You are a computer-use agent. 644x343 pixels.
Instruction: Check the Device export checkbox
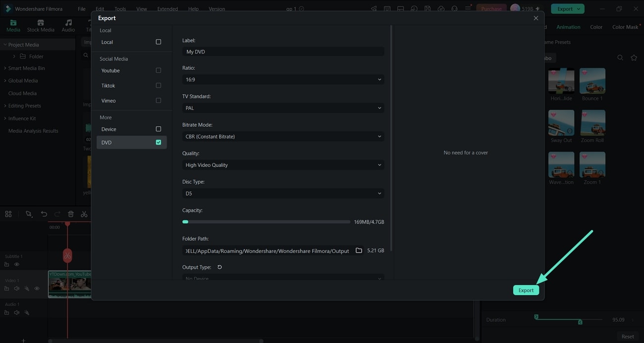[x=159, y=129]
